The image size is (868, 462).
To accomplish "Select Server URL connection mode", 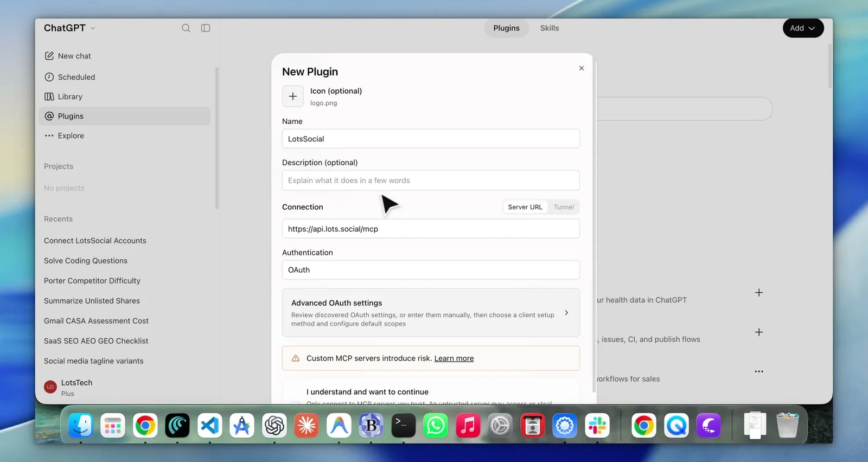I will [525, 207].
